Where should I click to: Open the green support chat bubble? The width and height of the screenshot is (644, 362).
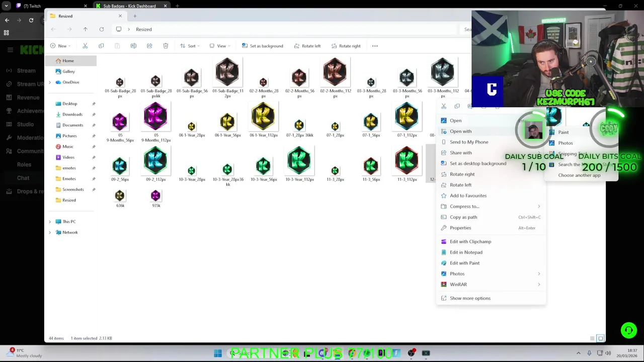pos(628,330)
